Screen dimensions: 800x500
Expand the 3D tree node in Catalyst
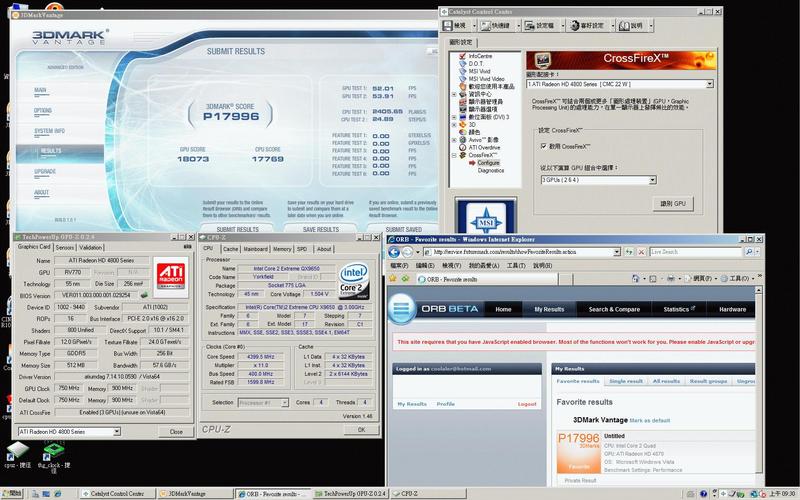coord(454,124)
